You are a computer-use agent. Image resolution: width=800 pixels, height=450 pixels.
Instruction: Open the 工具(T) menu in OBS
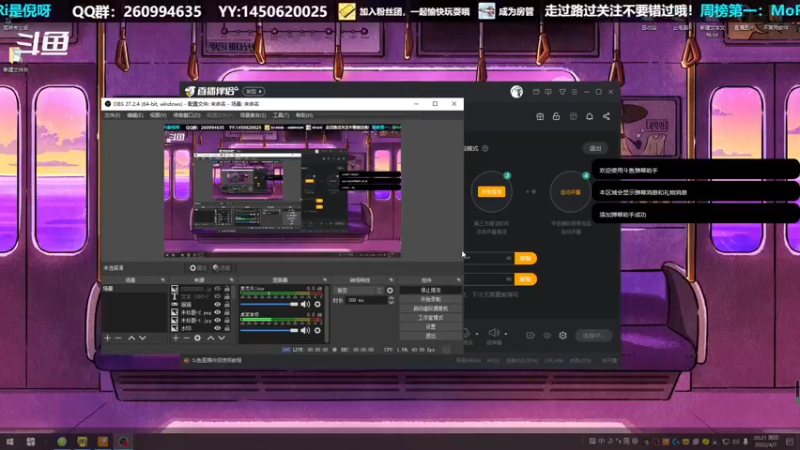point(281,115)
